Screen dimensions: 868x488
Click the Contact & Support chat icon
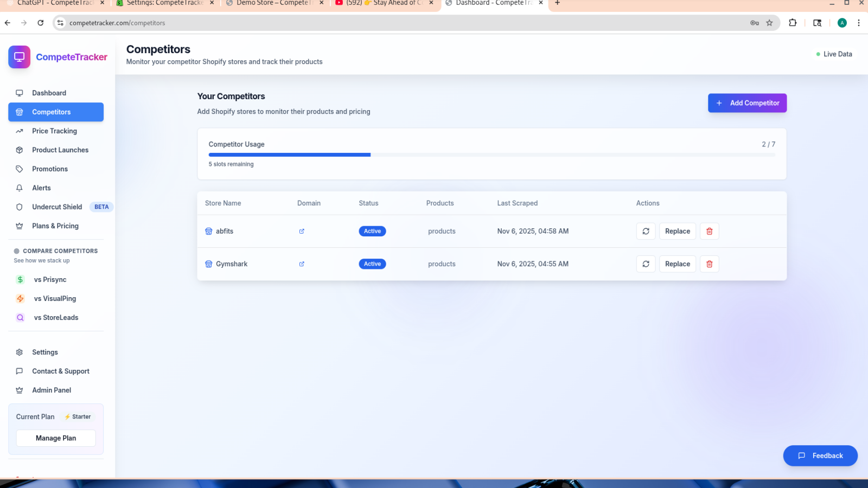point(20,371)
